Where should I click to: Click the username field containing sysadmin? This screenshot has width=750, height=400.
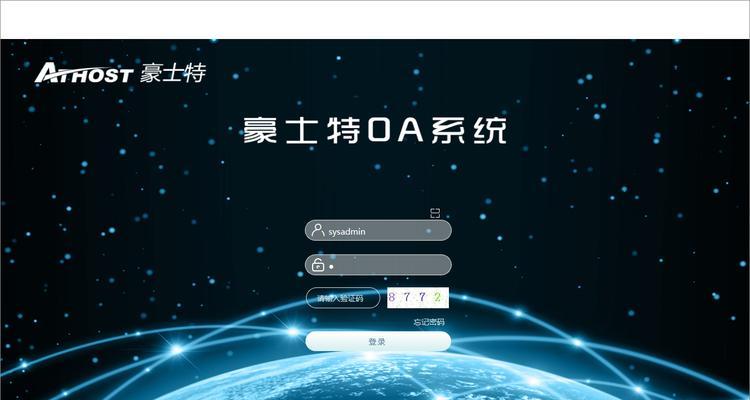click(x=378, y=230)
